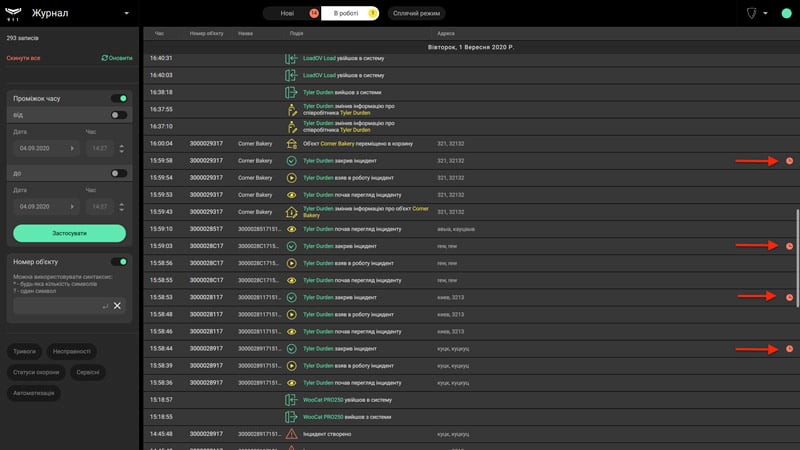Click the Corner Bakery link at 16:00:04
The image size is (800, 450).
point(337,144)
